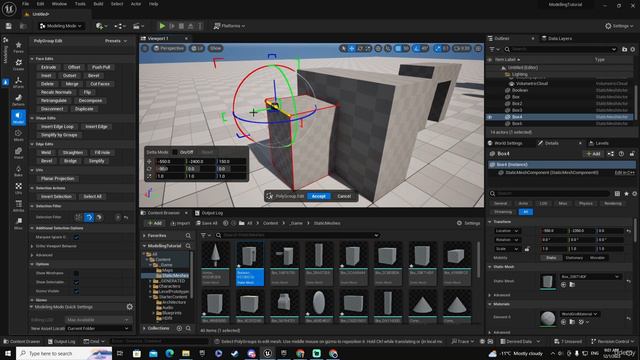Viewport: 640px width, 360px height.
Task: Select the Box4 row in Outliner
Action: [561, 117]
